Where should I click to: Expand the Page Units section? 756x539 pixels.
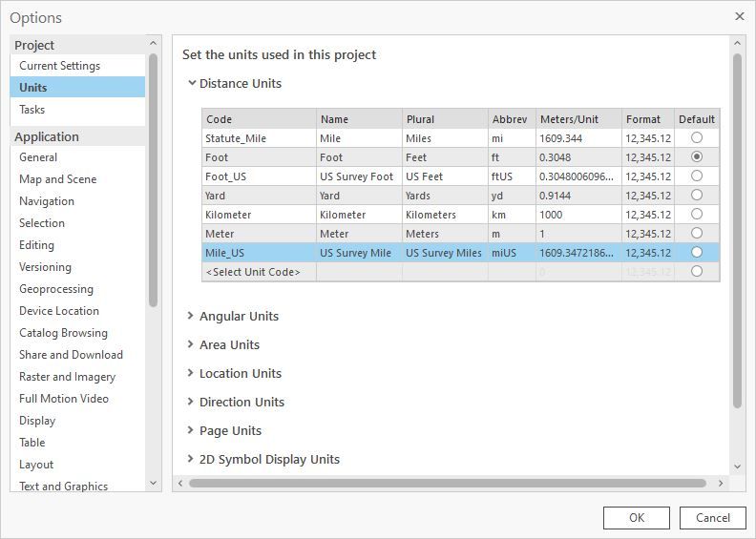pyautogui.click(x=191, y=430)
